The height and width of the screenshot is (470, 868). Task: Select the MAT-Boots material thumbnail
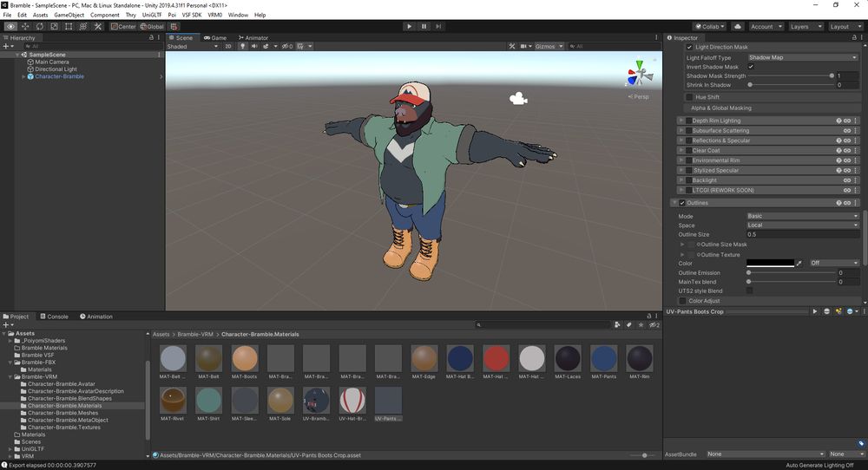(x=245, y=360)
